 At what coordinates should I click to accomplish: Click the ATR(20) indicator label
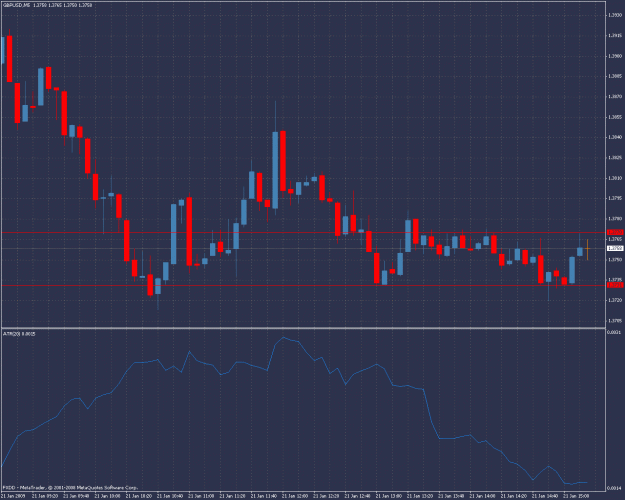pyautogui.click(x=19, y=334)
